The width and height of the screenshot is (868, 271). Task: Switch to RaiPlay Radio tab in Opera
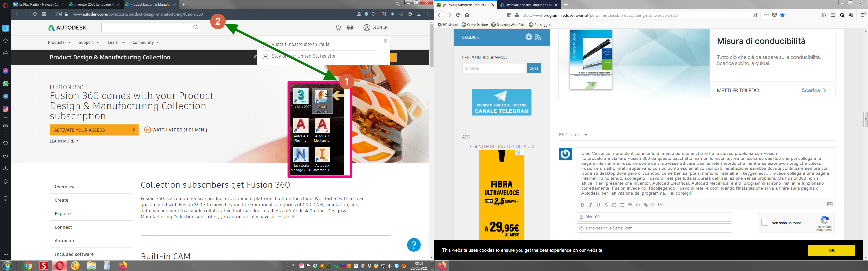pyautogui.click(x=38, y=4)
